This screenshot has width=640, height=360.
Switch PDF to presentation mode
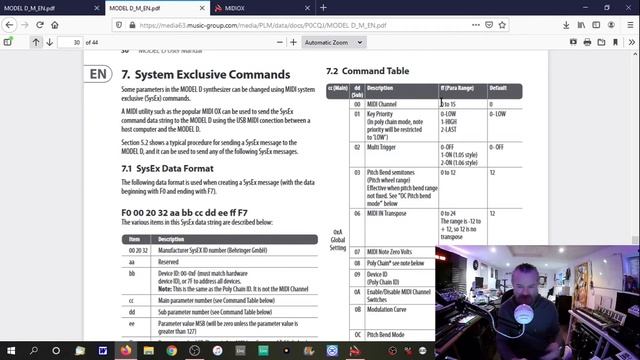(x=573, y=42)
